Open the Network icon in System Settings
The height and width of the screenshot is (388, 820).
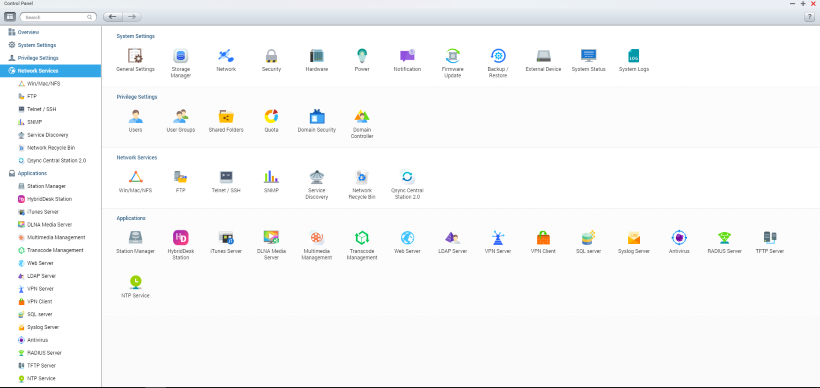[x=226, y=56]
